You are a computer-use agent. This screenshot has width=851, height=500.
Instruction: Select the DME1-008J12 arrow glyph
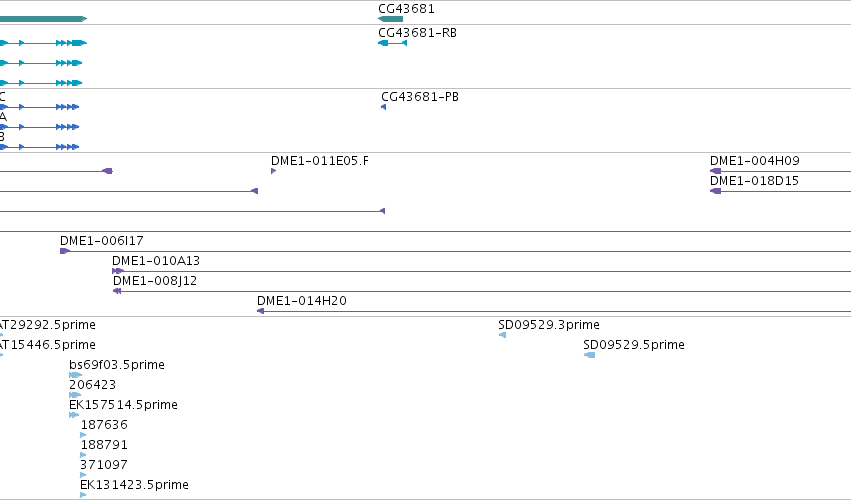coord(117,291)
